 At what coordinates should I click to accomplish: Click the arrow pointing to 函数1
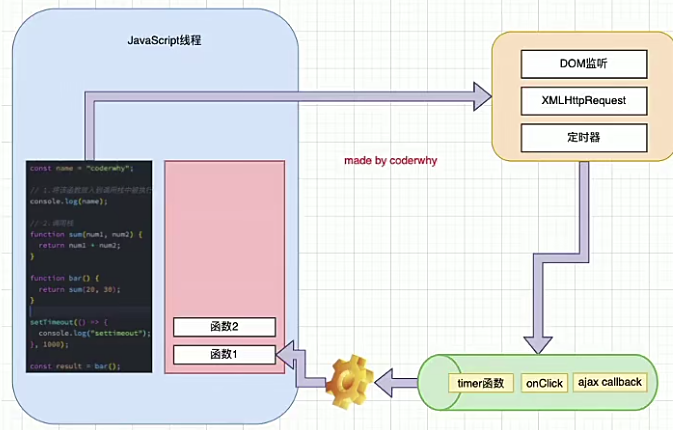[x=289, y=354]
